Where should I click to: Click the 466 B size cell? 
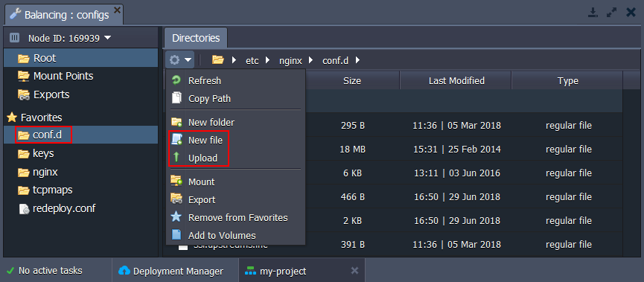353,197
